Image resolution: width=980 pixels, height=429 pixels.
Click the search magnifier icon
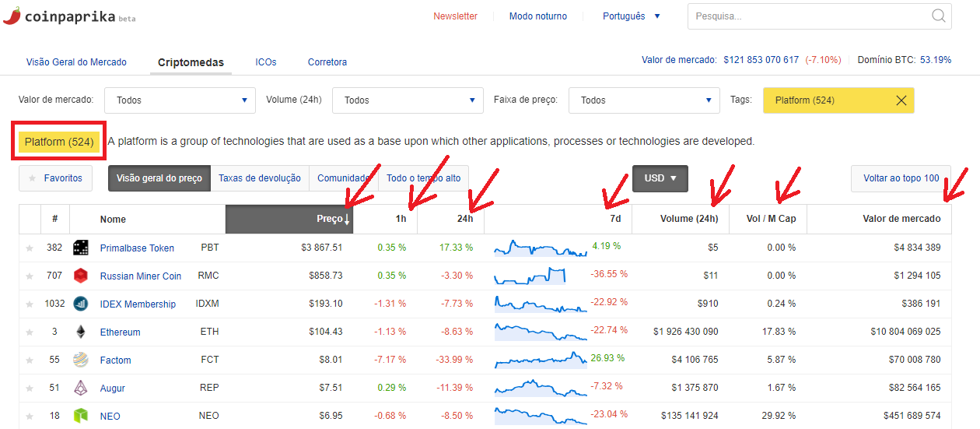pyautogui.click(x=938, y=16)
